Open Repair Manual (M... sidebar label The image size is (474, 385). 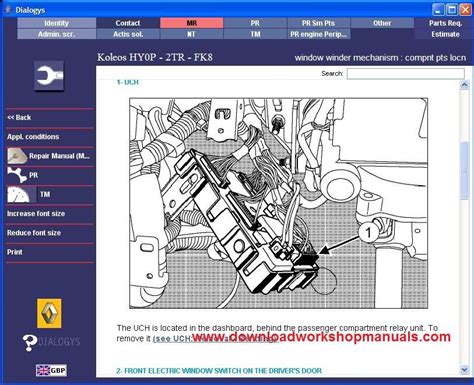[x=59, y=156]
